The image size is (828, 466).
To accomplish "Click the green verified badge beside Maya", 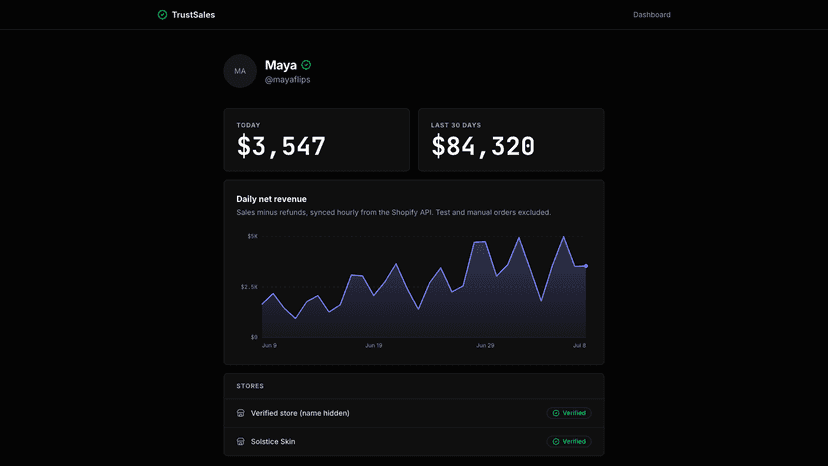I will pyautogui.click(x=306, y=65).
